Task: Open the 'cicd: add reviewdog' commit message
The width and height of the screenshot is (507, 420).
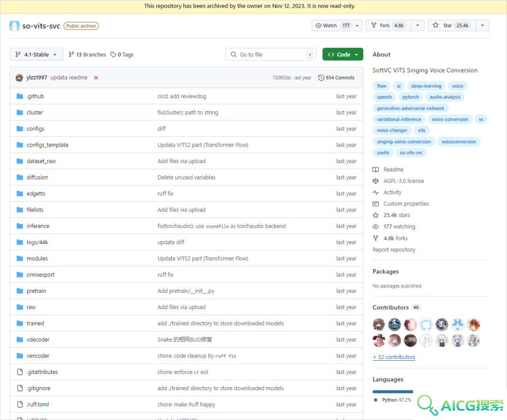Action: [182, 96]
